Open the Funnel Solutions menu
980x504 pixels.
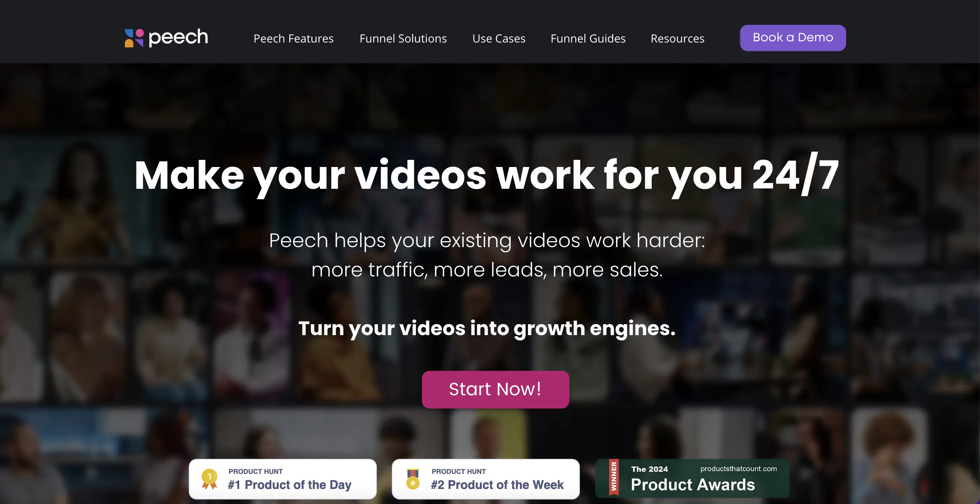point(403,38)
